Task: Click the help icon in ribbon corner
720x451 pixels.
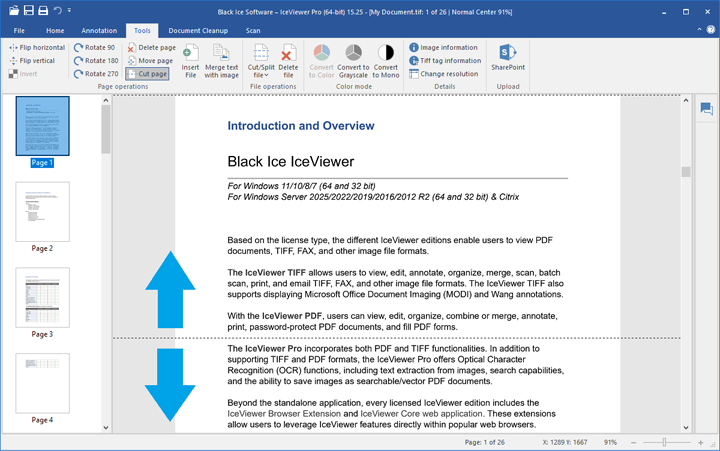Action: coord(711,30)
